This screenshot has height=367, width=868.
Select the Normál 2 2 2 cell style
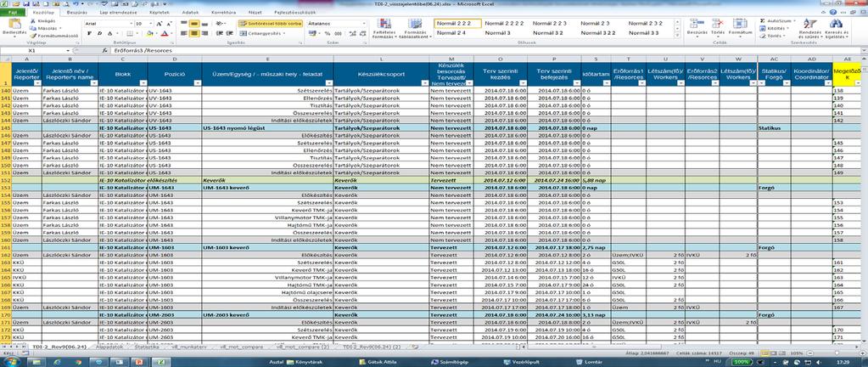coord(457,23)
